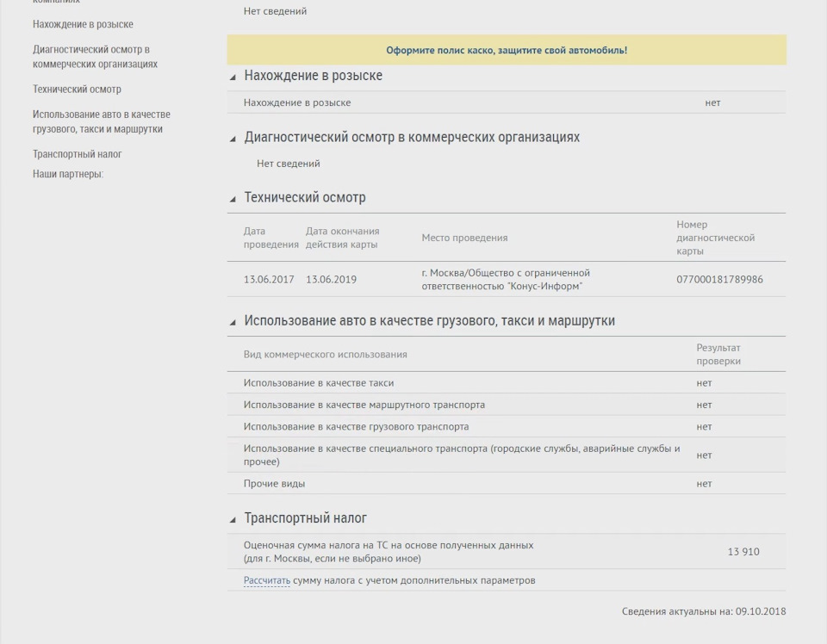
Task: Collapse the Нахождение в розыске section triangle
Action: (233, 77)
